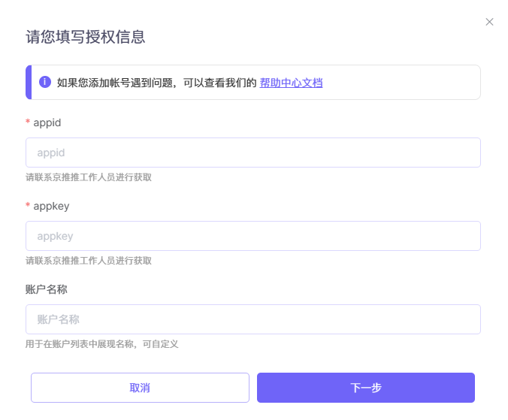
Task: Click the hint text below the appid field
Action: [x=89, y=177]
